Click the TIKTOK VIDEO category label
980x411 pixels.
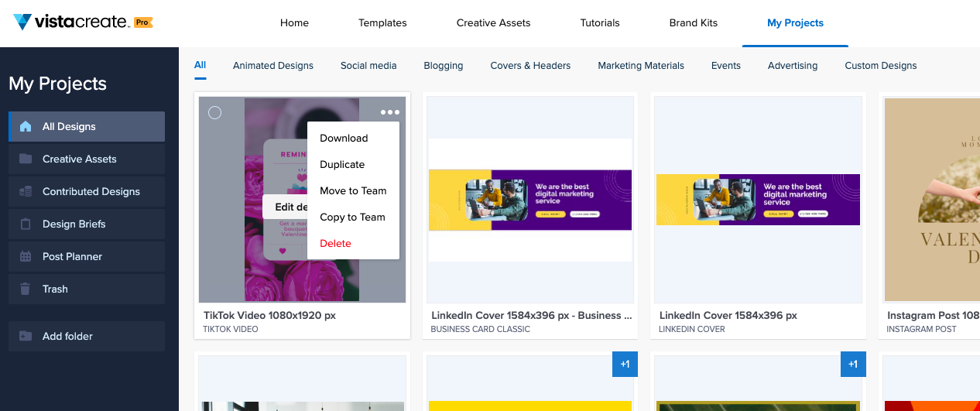[231, 329]
